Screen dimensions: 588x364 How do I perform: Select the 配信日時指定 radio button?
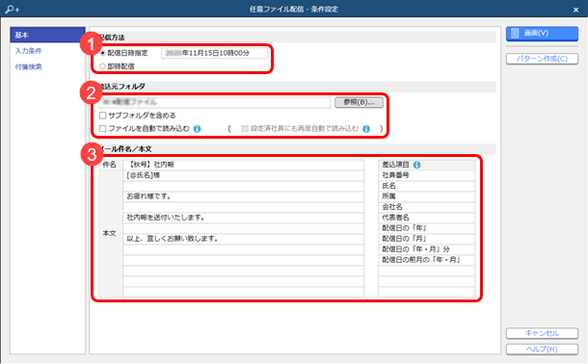pyautogui.click(x=102, y=53)
